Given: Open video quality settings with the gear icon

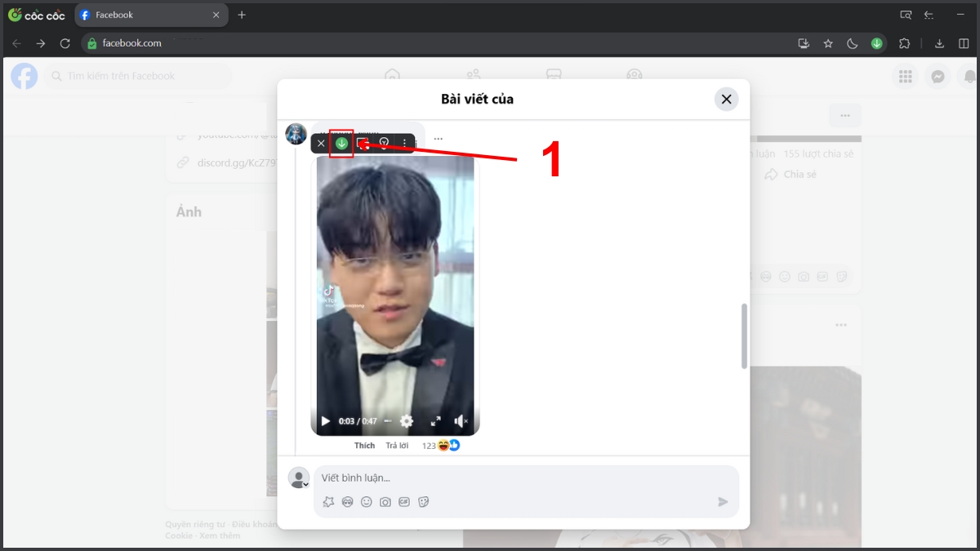Looking at the screenshot, I should (407, 421).
